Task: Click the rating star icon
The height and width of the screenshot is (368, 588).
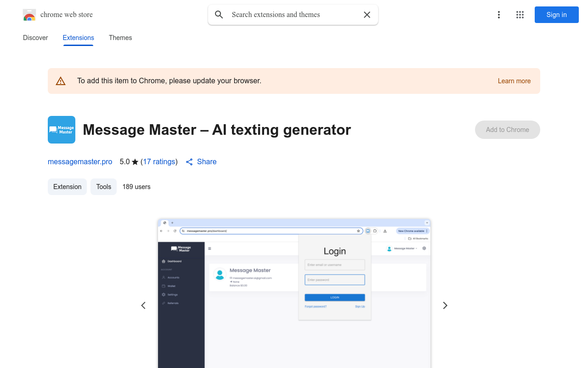Action: (135, 162)
